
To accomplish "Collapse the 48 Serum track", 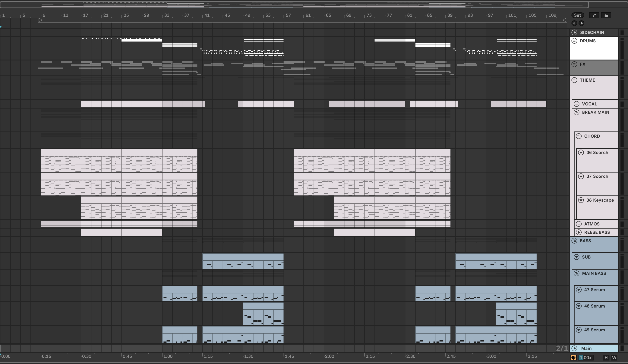I will (x=579, y=306).
